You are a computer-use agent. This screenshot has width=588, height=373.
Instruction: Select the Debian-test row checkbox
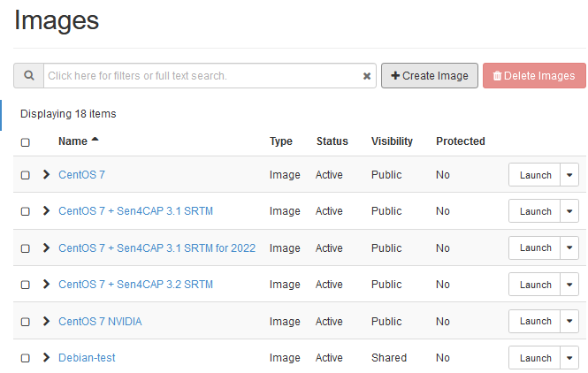(x=25, y=359)
